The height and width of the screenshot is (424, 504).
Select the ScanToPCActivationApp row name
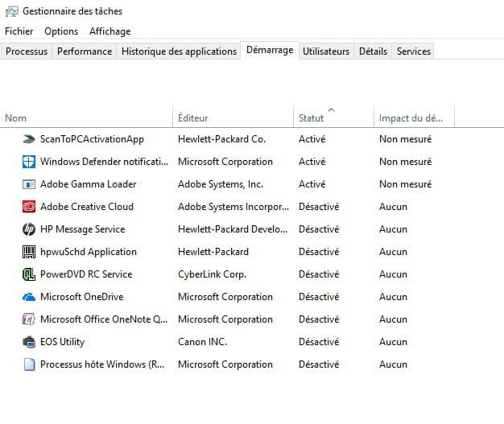point(92,139)
